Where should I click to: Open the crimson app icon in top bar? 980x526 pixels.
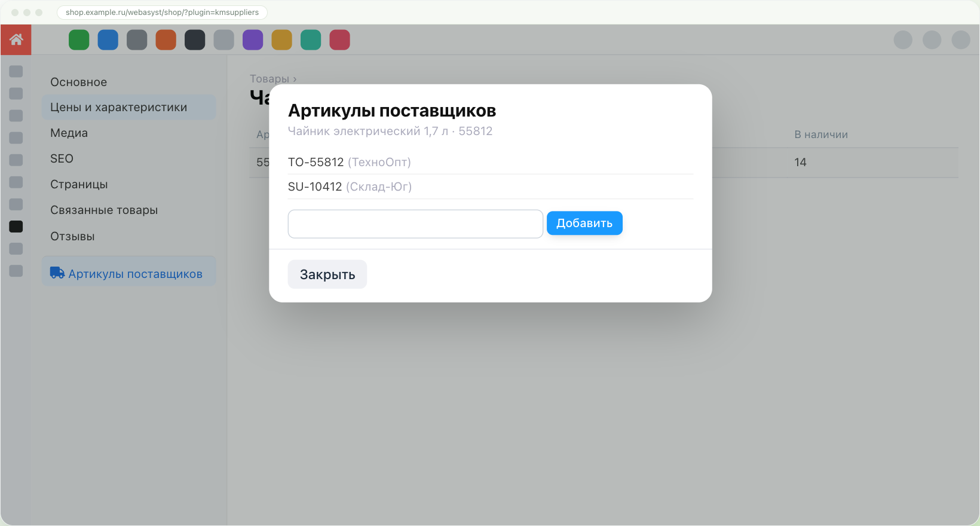pyautogui.click(x=340, y=40)
